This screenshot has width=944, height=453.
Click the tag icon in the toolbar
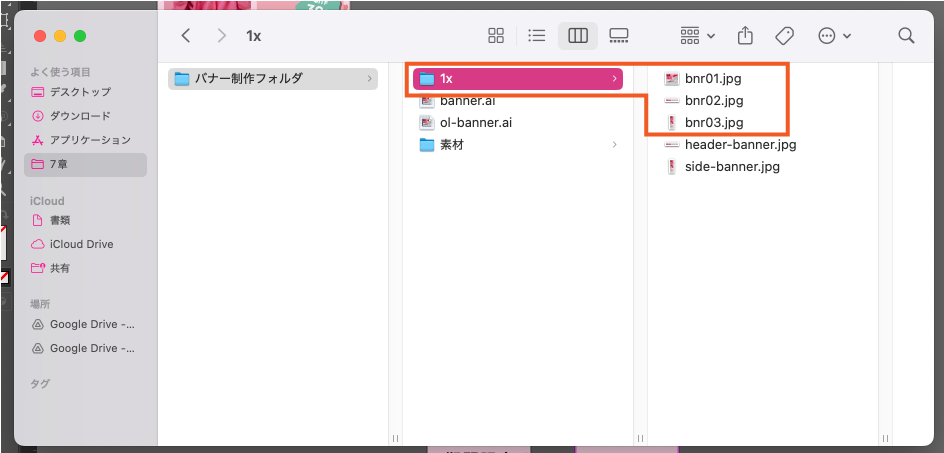pyautogui.click(x=784, y=36)
